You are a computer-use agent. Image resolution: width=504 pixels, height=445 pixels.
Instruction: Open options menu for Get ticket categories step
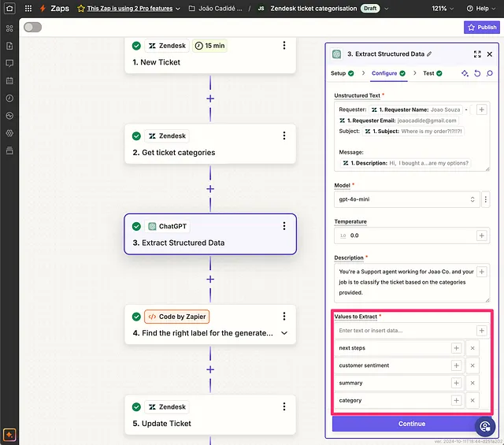tap(284, 135)
